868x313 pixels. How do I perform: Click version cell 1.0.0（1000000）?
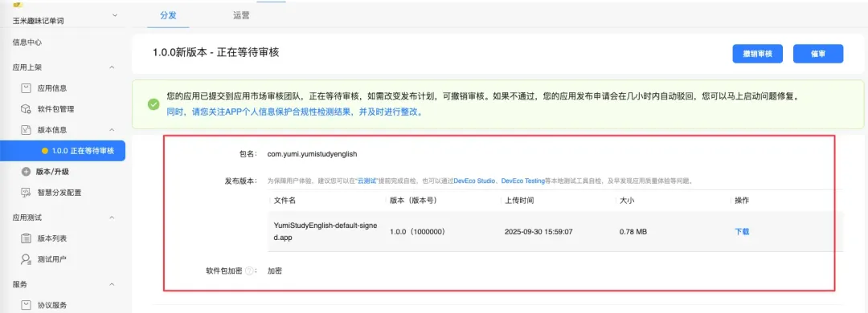(x=418, y=232)
